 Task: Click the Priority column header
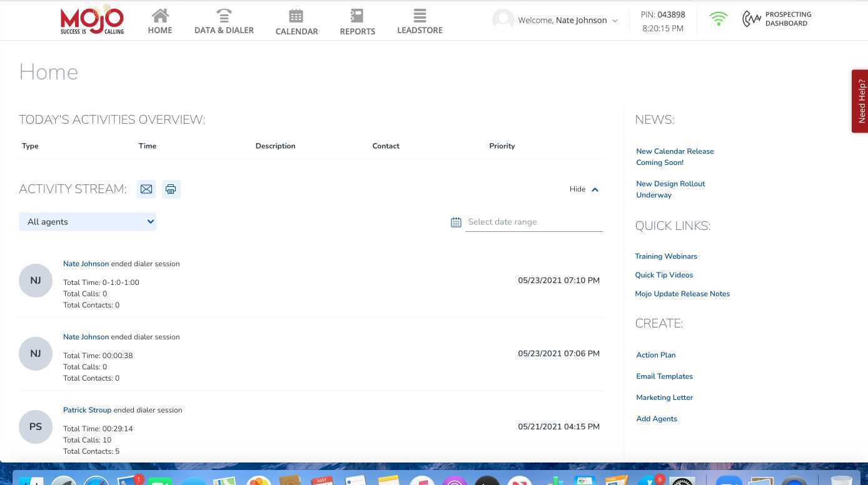pos(502,146)
